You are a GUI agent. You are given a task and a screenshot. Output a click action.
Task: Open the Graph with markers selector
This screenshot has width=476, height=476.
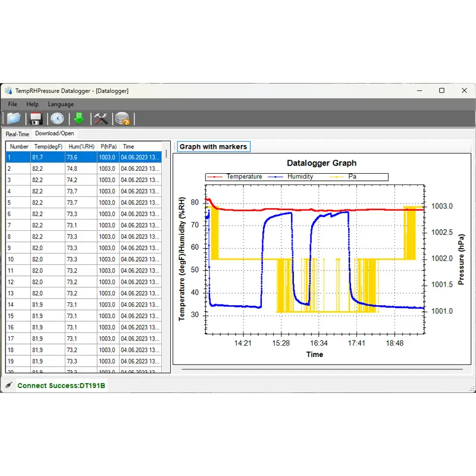pyautogui.click(x=213, y=146)
